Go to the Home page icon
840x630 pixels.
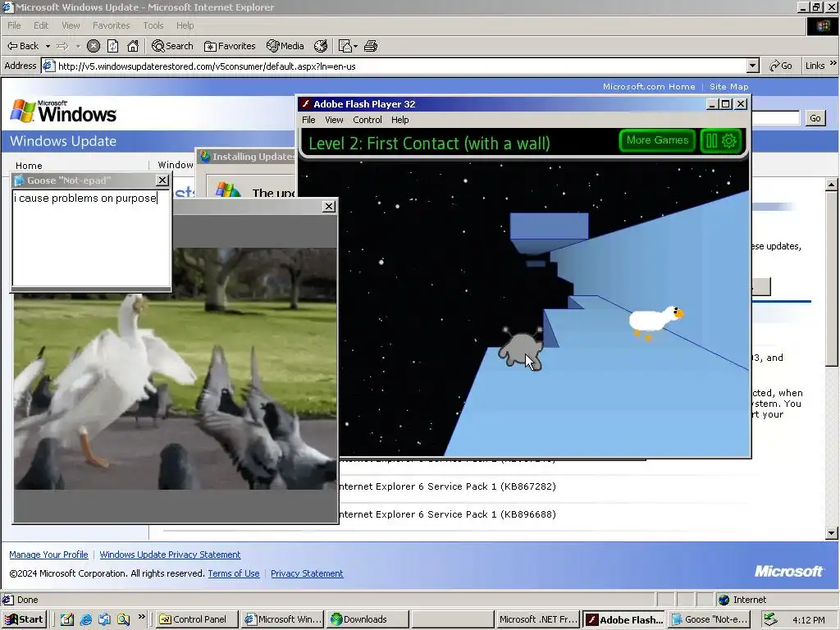pos(133,46)
